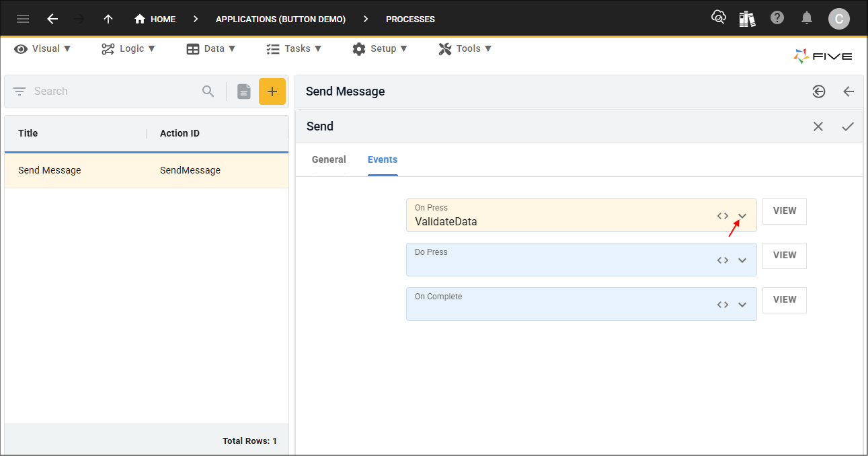Open the Setup menu
Viewport: 868px width, 456px height.
(x=380, y=48)
